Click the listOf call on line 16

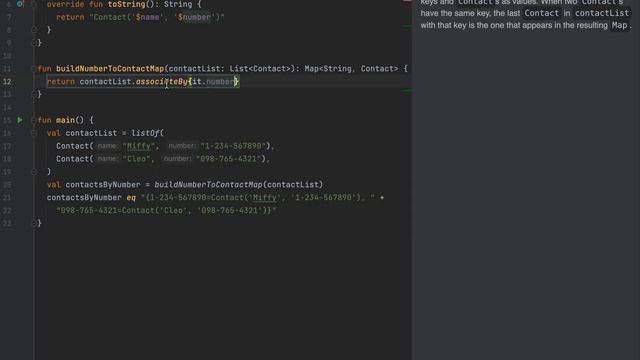tap(145, 133)
